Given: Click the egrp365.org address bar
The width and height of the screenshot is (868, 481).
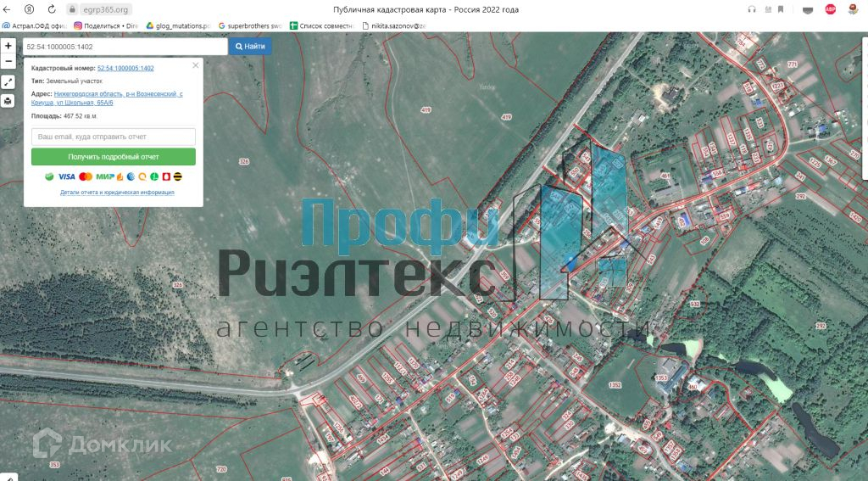Looking at the screenshot, I should point(105,9).
